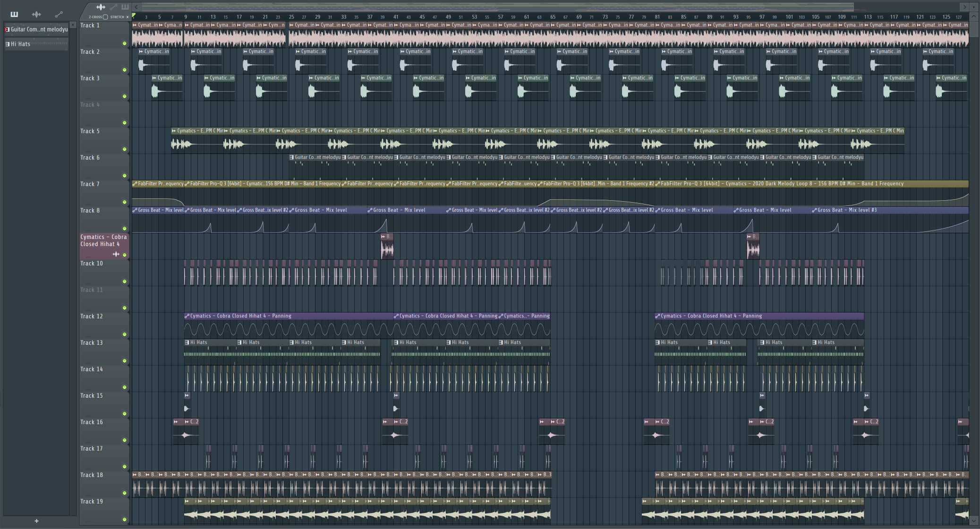Mute Track 5 with its green LED

(x=125, y=149)
